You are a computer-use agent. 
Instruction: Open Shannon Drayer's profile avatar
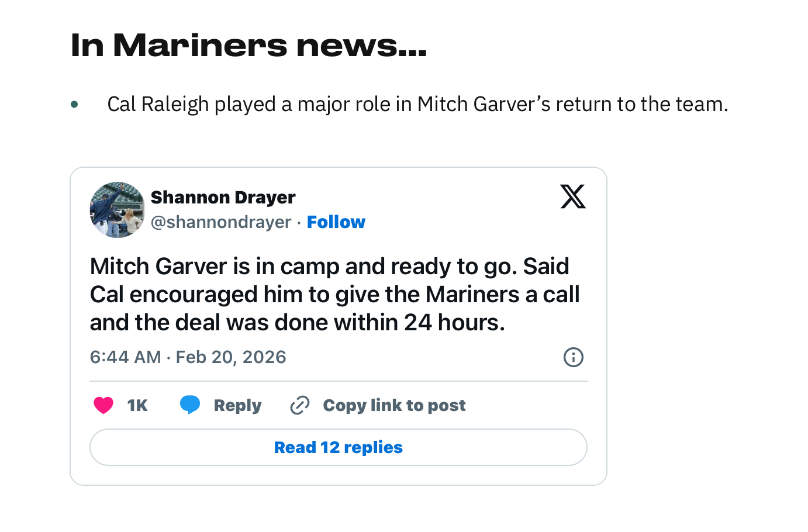tap(118, 210)
